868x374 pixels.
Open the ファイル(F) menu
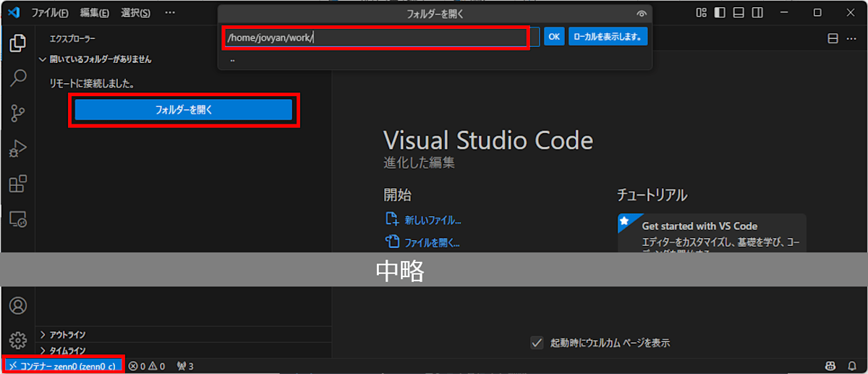tap(50, 13)
